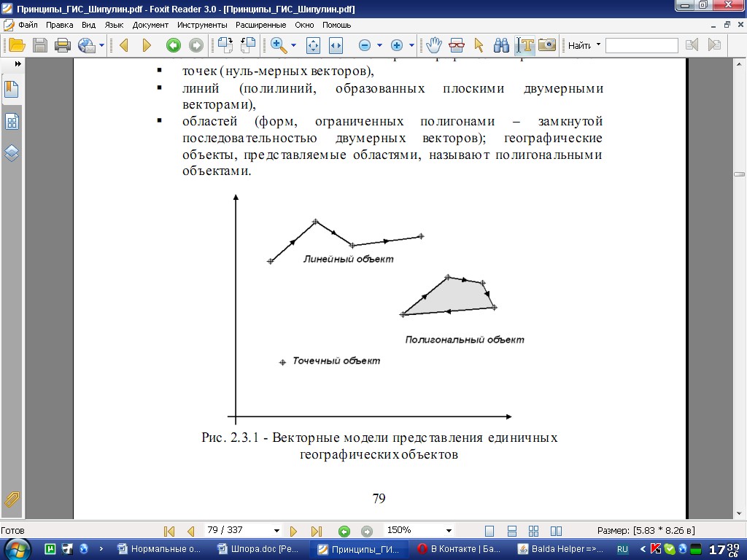Click the Open file folder icon
The width and height of the screenshot is (747, 560).
coord(17,45)
